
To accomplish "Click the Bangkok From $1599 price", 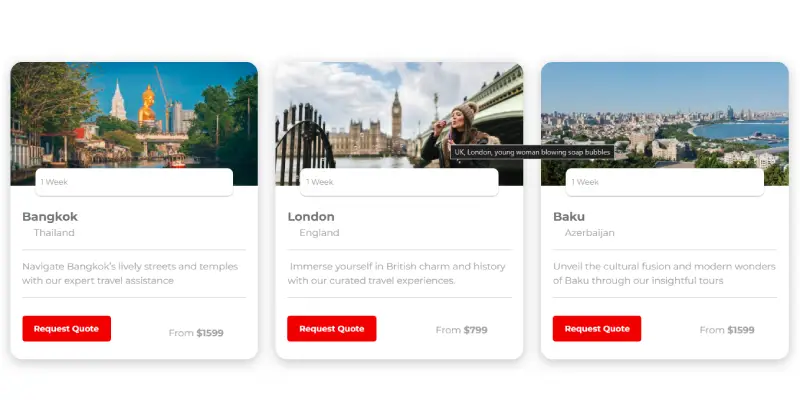I will click(x=196, y=333).
